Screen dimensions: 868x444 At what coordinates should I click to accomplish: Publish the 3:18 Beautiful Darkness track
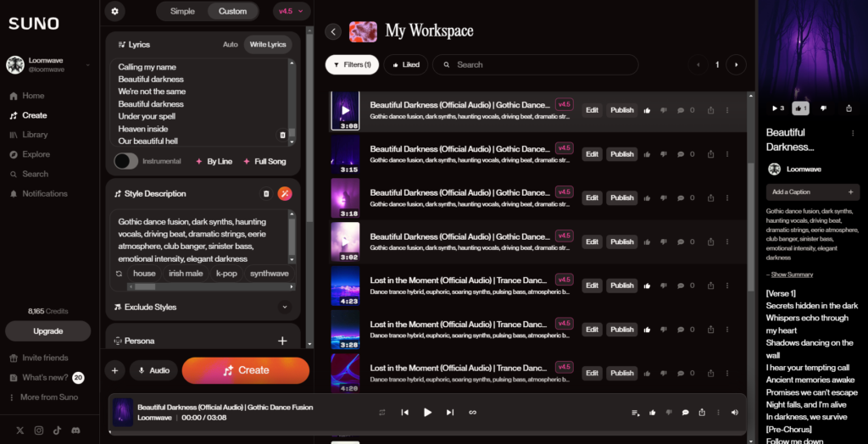coord(621,197)
